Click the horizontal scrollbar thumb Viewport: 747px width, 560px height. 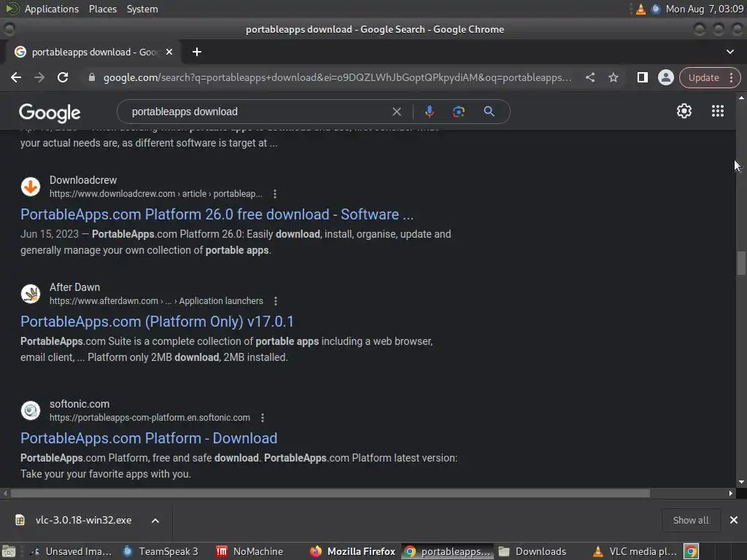[x=330, y=494]
